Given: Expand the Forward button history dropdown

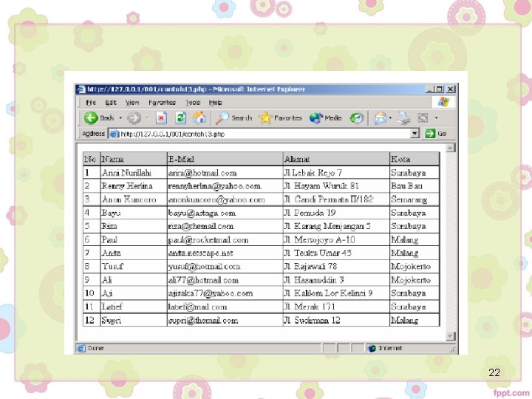Looking at the screenshot, I should [x=148, y=118].
